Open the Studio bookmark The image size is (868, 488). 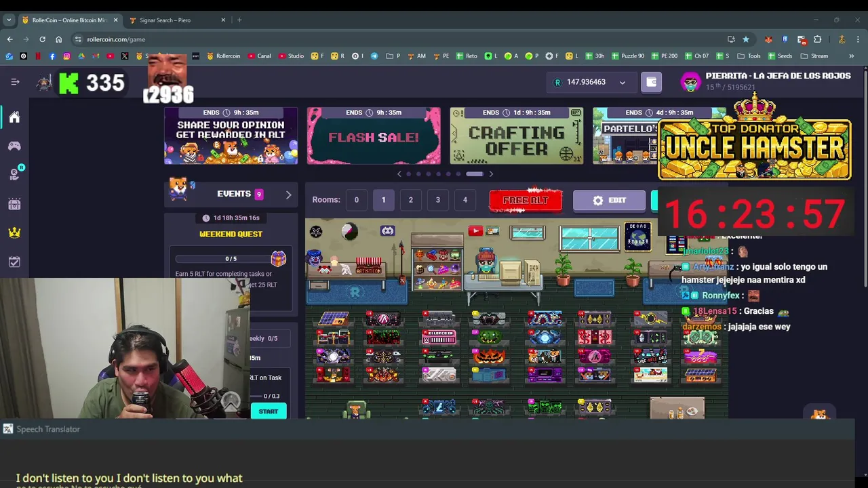click(x=291, y=56)
